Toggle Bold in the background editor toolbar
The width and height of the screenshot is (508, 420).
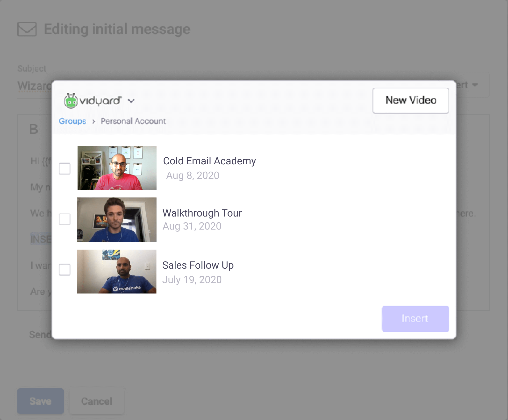click(x=34, y=129)
